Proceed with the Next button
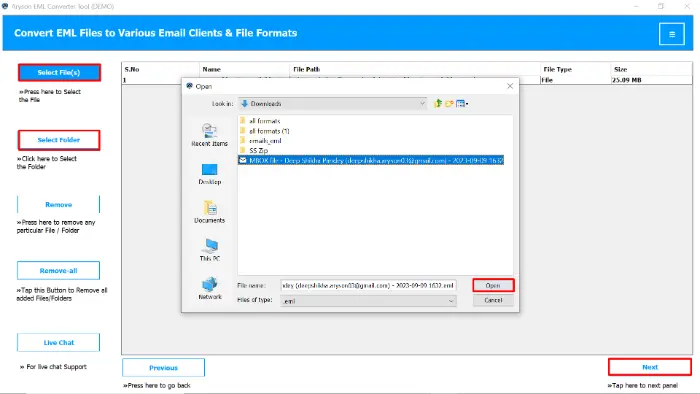The width and height of the screenshot is (700, 394). (x=650, y=367)
